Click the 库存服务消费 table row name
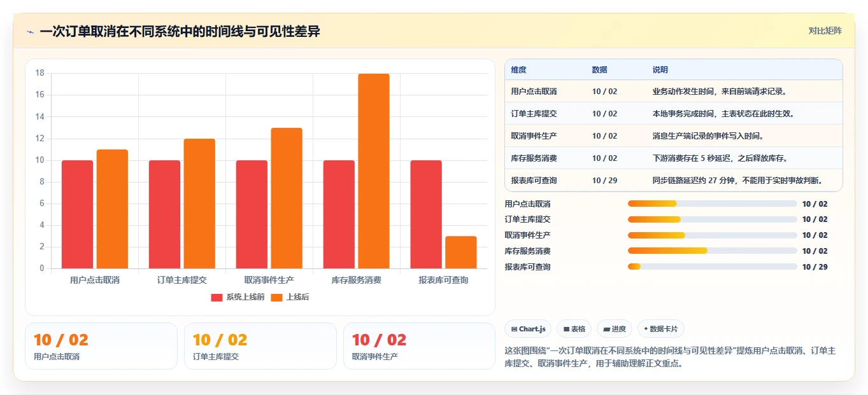Image resolution: width=868 pixels, height=395 pixels. 534,158
